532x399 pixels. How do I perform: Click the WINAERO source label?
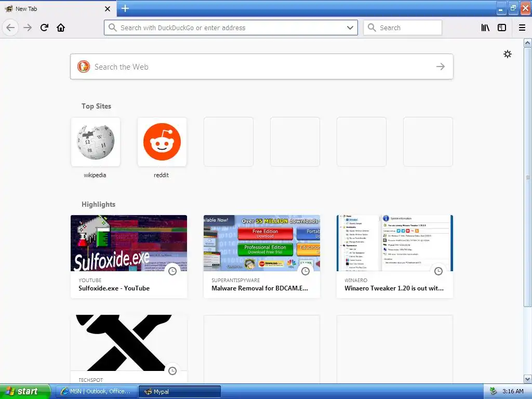tap(356, 280)
